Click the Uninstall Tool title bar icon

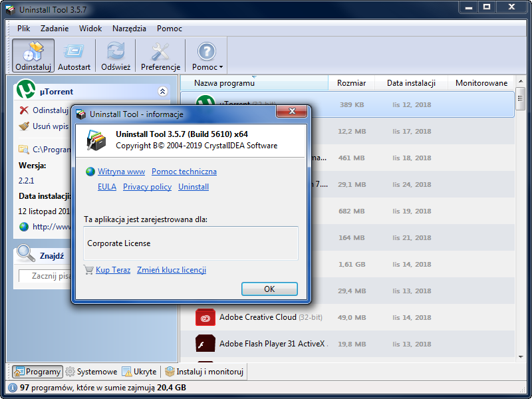click(11, 9)
